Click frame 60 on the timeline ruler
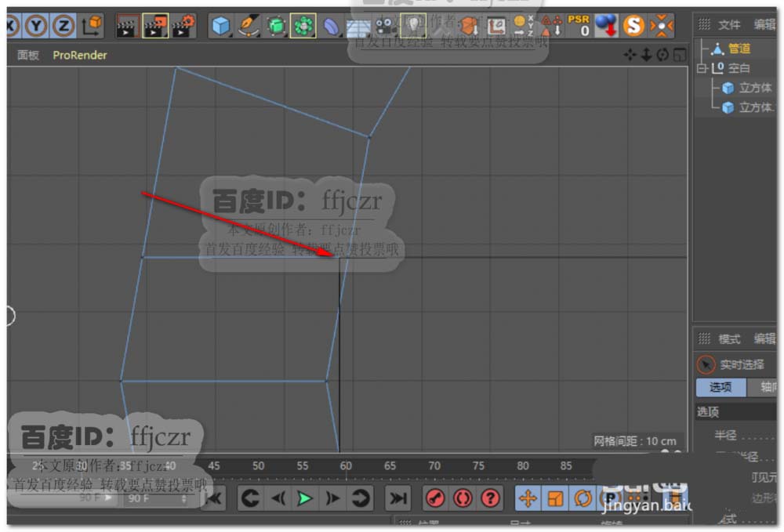The image size is (784, 532). coord(346,466)
